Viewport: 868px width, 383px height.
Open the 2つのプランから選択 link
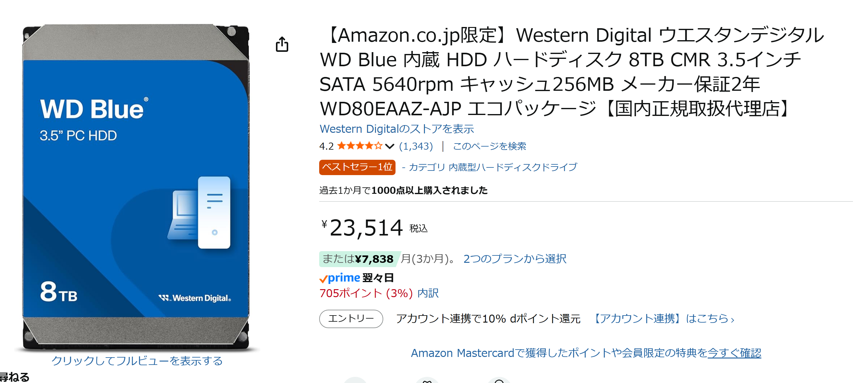pyautogui.click(x=514, y=259)
